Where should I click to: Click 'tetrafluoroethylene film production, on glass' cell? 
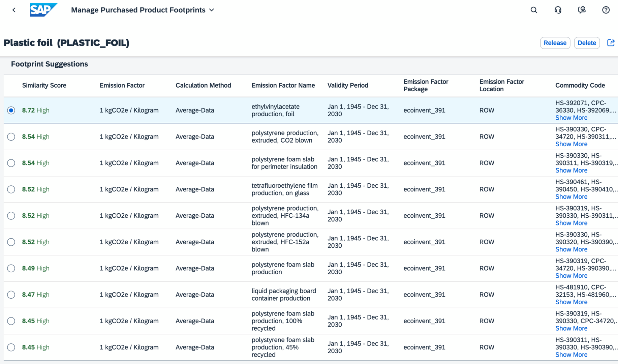285,189
